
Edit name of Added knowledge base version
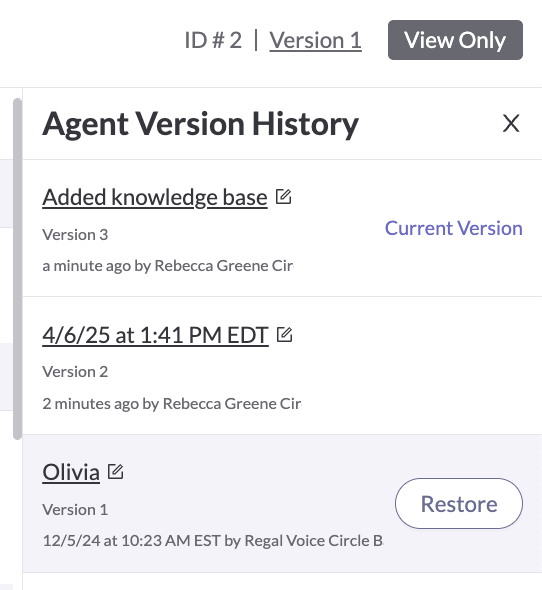point(283,196)
